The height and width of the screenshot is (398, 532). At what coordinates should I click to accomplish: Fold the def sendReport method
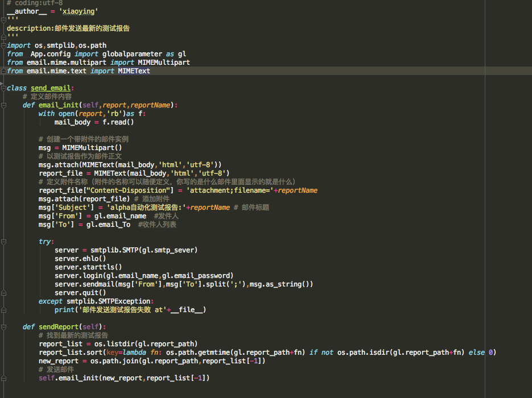point(3,327)
